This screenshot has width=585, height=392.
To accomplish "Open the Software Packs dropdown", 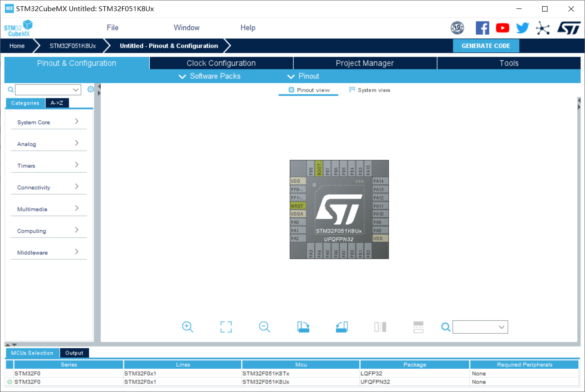I will (210, 76).
